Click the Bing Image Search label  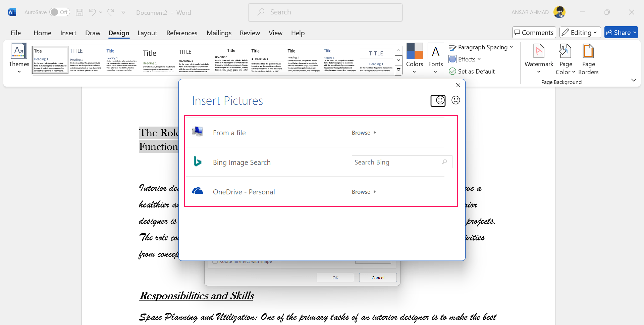pos(242,162)
